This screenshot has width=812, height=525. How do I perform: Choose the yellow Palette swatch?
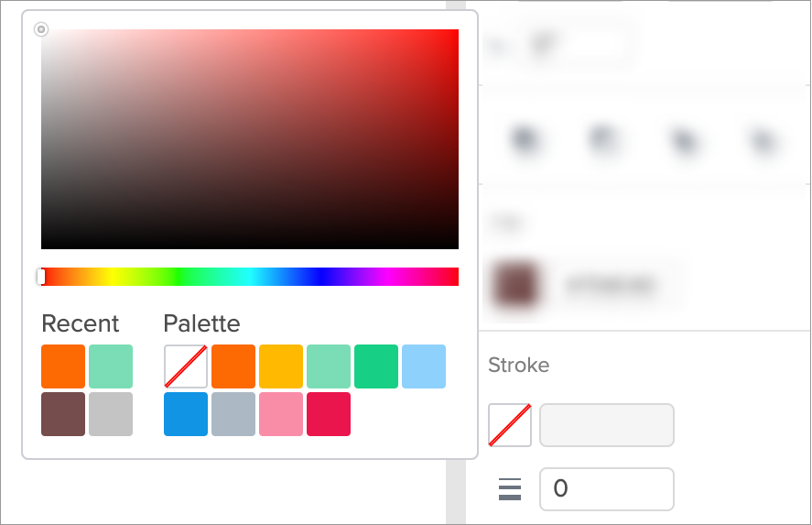pyautogui.click(x=281, y=366)
